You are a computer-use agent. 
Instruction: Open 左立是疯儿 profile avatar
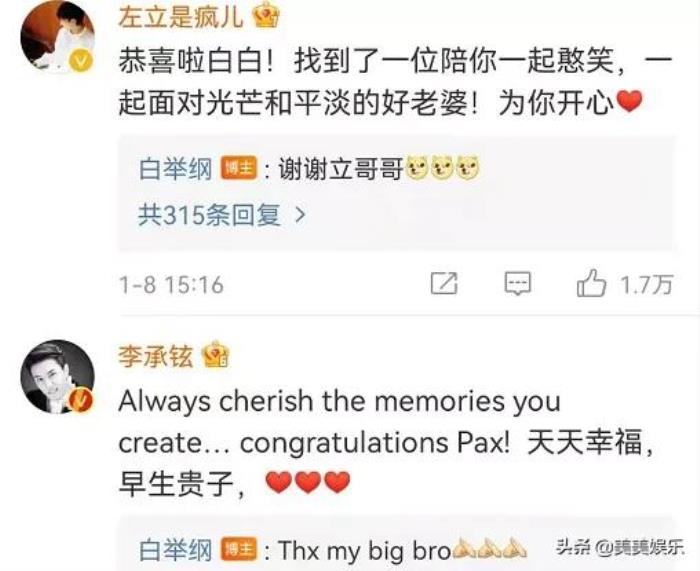click(57, 38)
